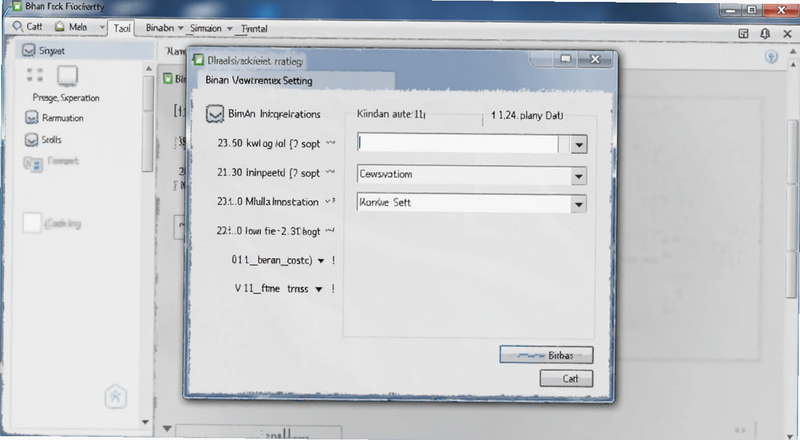Click sidebar scrollbar down arrow

tap(145, 422)
